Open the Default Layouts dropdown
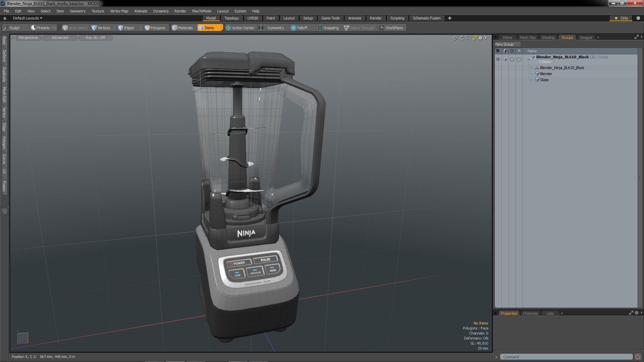Screen dimensions: 644x362 point(28,18)
